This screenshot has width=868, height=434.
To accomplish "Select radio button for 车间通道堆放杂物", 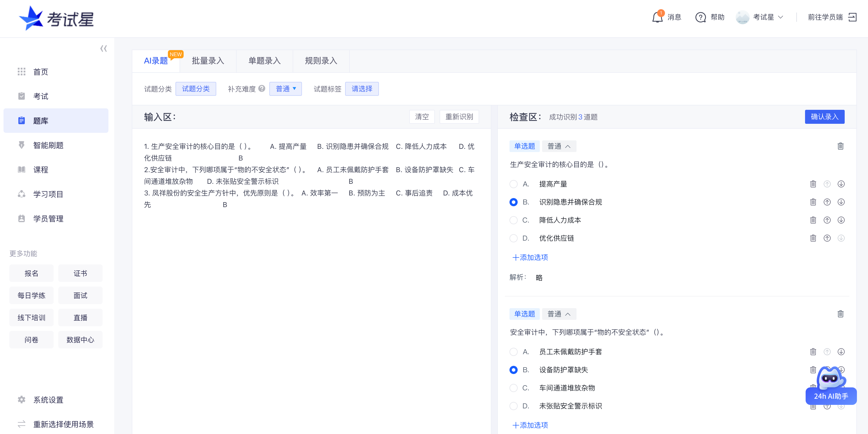I will coord(514,387).
